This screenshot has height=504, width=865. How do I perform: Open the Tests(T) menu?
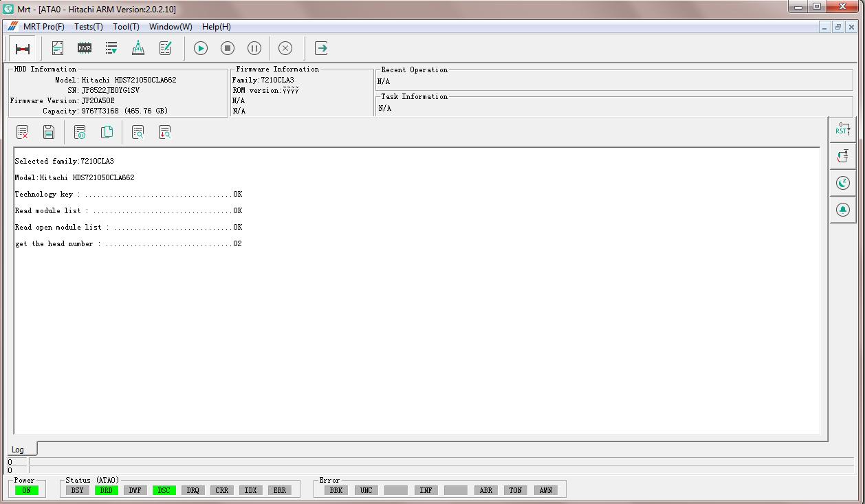point(89,27)
